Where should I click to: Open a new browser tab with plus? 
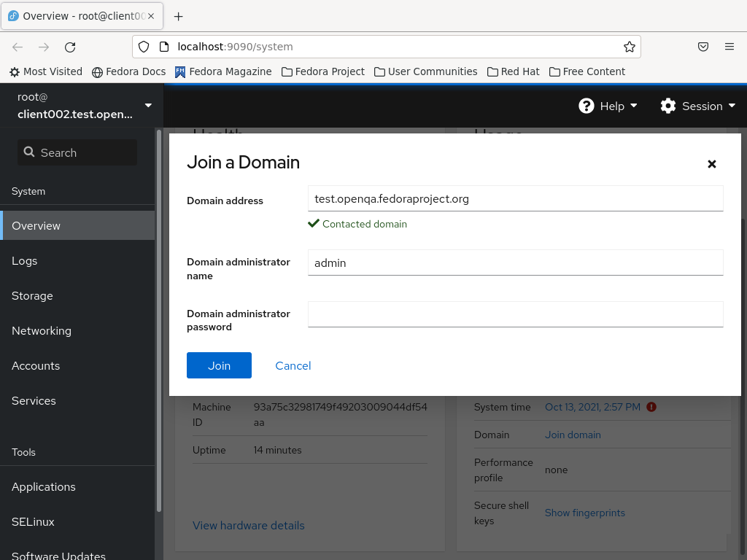178,16
